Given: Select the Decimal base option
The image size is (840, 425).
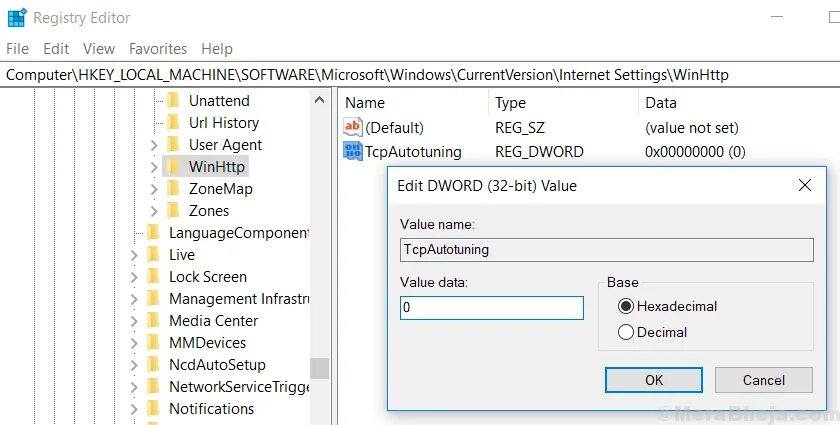Looking at the screenshot, I should (x=626, y=332).
